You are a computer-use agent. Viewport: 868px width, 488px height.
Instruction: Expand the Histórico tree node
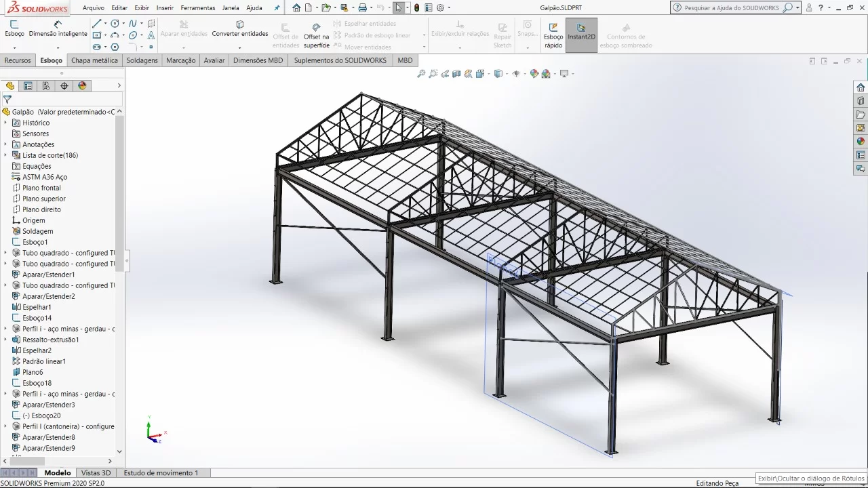[x=6, y=123]
